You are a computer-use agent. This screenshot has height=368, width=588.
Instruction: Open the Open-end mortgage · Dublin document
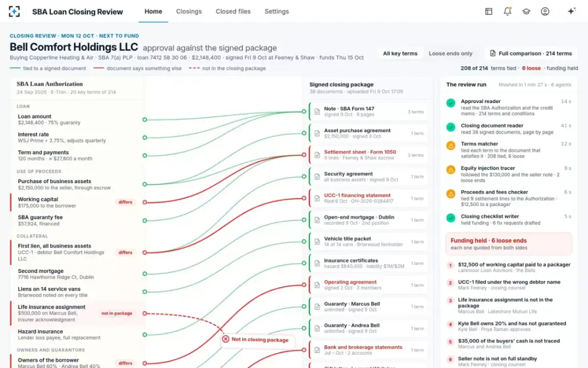(x=368, y=220)
